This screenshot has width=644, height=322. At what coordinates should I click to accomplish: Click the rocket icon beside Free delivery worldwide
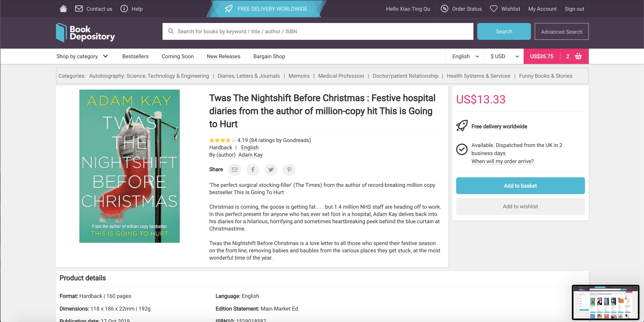click(x=462, y=126)
